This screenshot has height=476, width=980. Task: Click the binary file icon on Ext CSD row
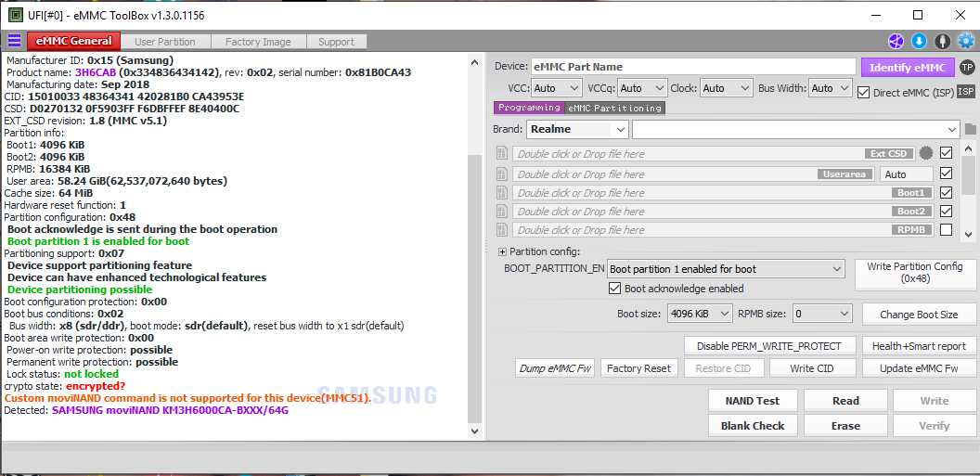point(501,153)
